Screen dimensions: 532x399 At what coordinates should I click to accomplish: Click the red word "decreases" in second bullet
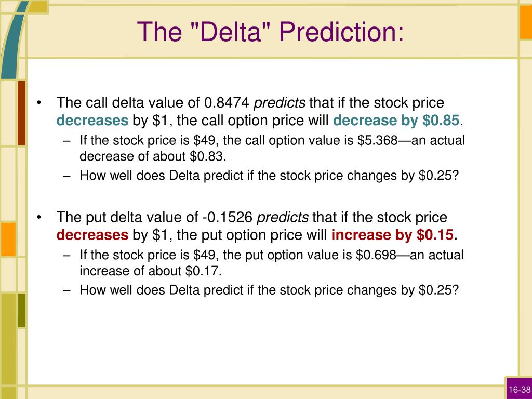92,235
